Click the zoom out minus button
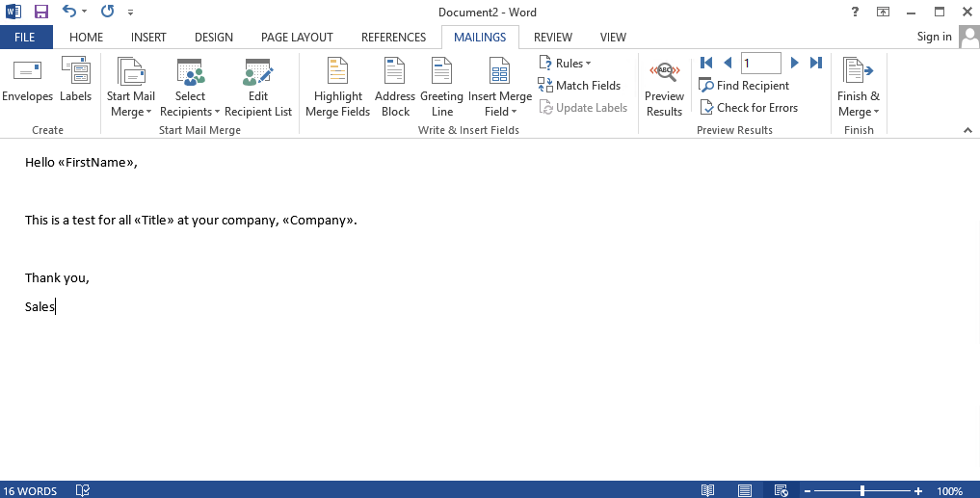Viewport: 980px width, 498px height. point(807,491)
